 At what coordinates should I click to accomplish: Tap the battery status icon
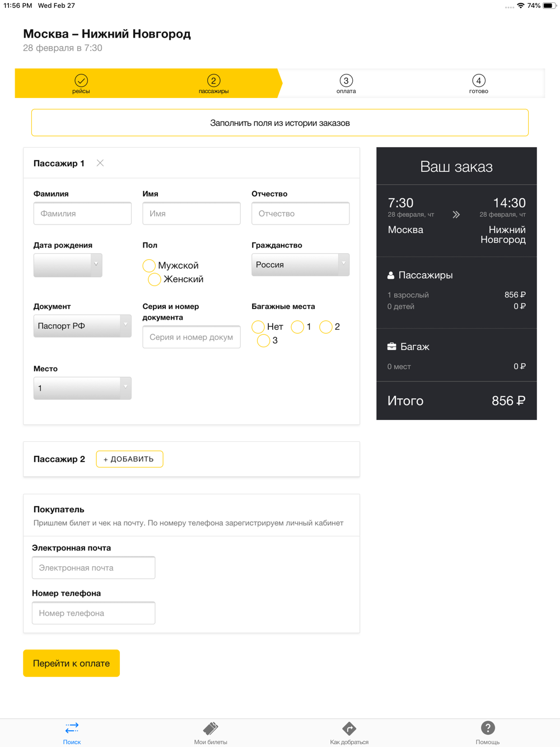tap(549, 6)
